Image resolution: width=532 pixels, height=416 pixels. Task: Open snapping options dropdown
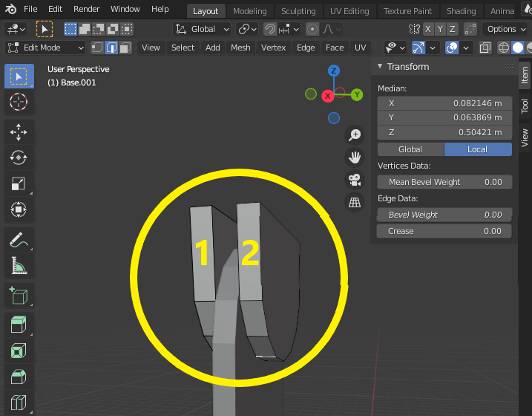pyautogui.click(x=289, y=29)
